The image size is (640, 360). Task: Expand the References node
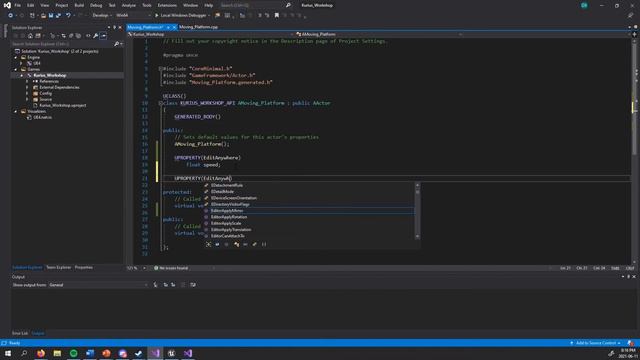pos(27,81)
